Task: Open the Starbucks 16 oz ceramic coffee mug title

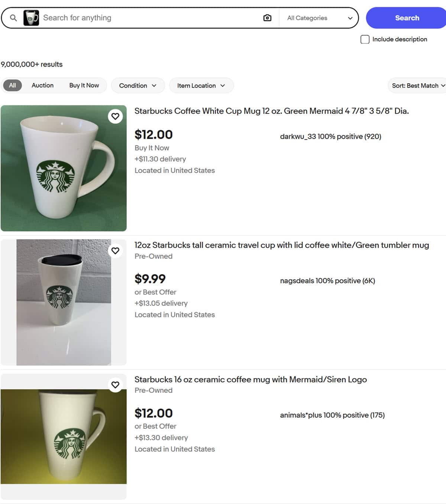Action: (251, 379)
